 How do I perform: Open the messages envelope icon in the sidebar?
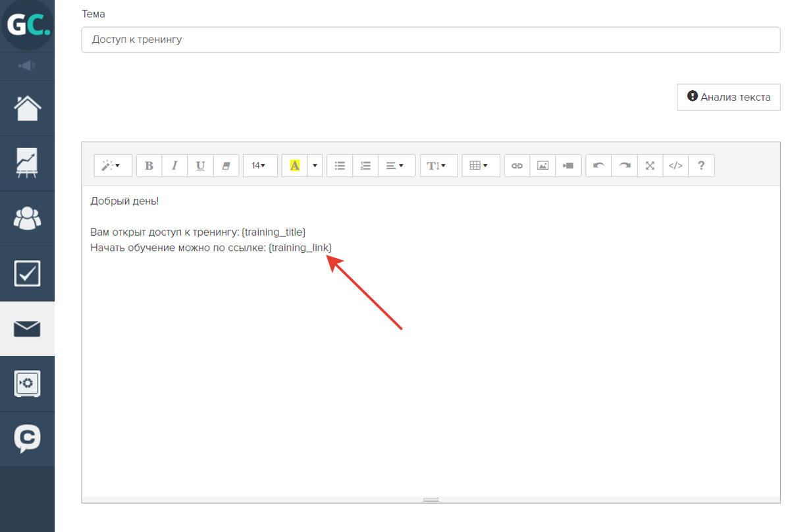click(27, 329)
